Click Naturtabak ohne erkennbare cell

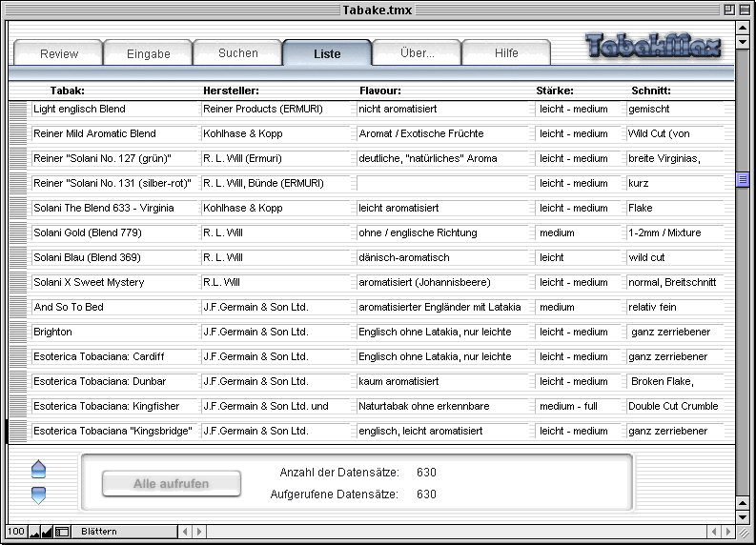click(442, 406)
